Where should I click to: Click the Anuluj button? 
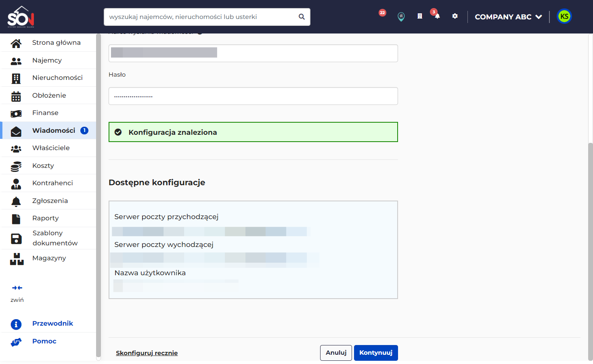[336, 353]
